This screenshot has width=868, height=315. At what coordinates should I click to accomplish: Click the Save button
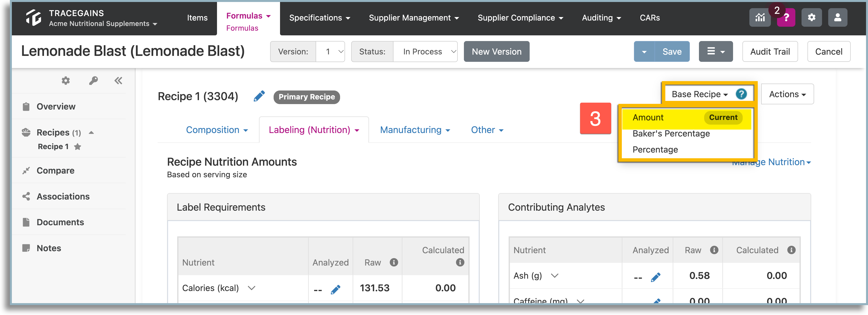tap(672, 52)
